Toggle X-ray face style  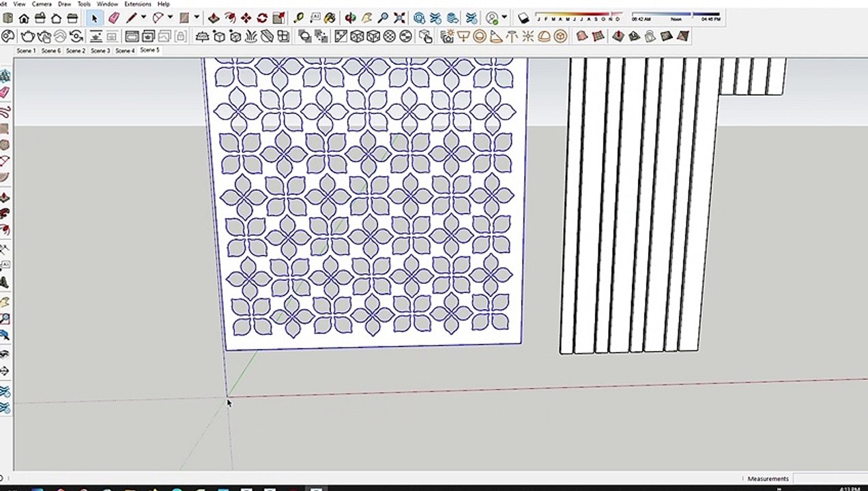click(x=340, y=36)
